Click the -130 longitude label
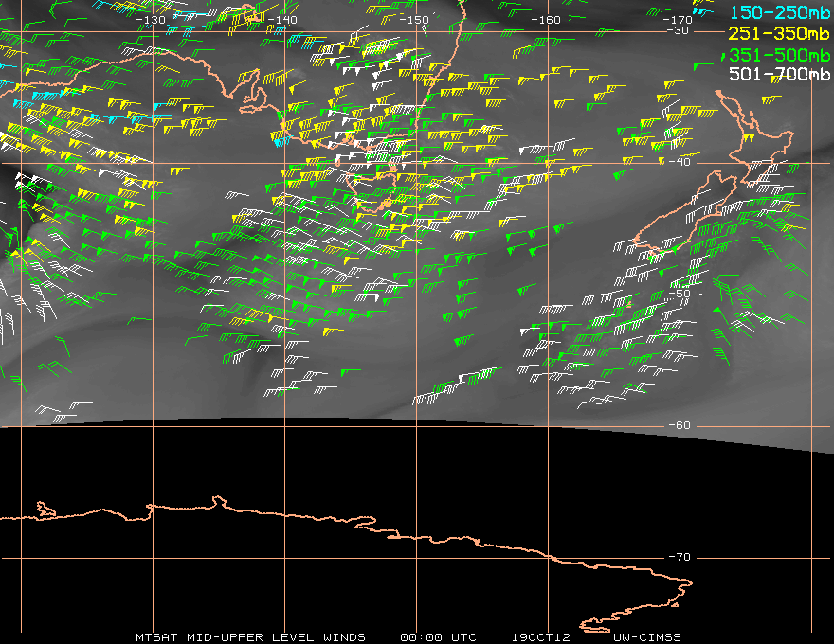 click(x=151, y=20)
